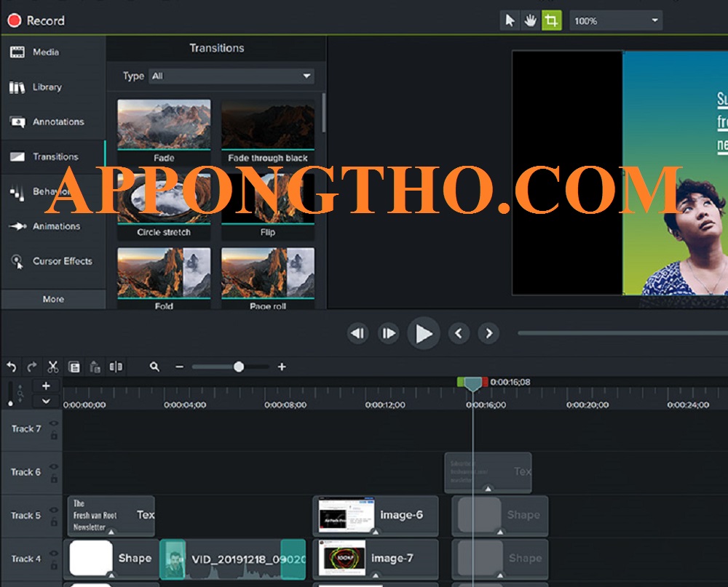The image size is (728, 587).
Task: Toggle Track 7 visibility eye
Action: pos(55,423)
